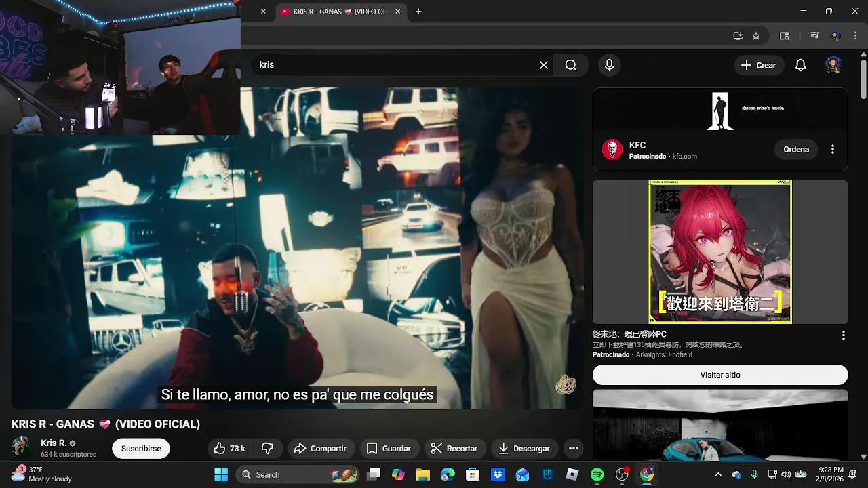868x488 pixels.
Task: Click the Recortar clip button
Action: [x=455, y=449]
